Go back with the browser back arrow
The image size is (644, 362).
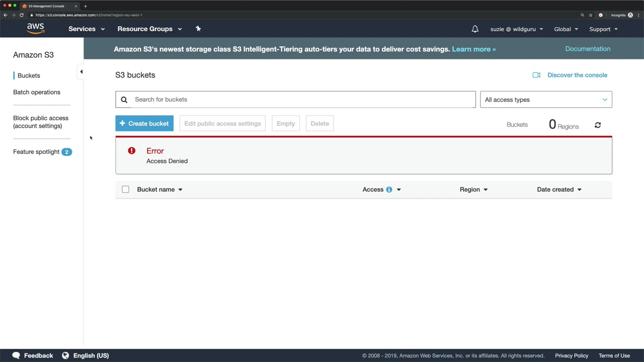pyautogui.click(x=6, y=15)
